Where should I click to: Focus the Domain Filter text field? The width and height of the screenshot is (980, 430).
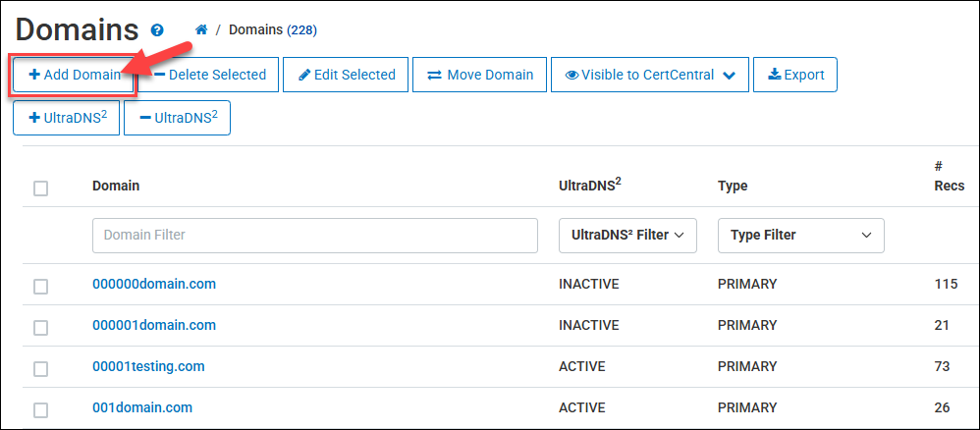click(x=314, y=236)
